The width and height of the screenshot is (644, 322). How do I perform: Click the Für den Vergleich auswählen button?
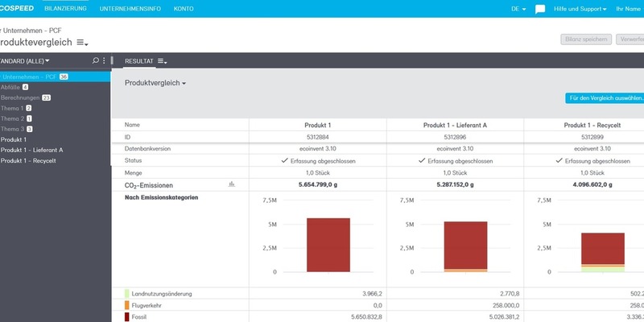[x=605, y=98]
